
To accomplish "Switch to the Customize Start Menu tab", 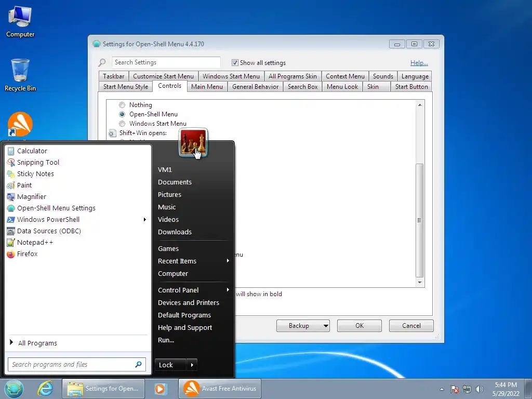I will (163, 76).
